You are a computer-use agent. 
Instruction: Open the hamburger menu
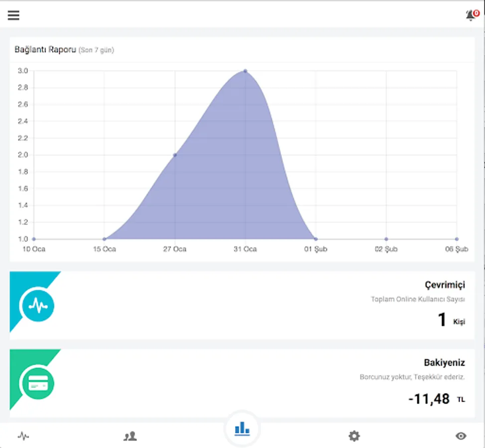(x=13, y=15)
